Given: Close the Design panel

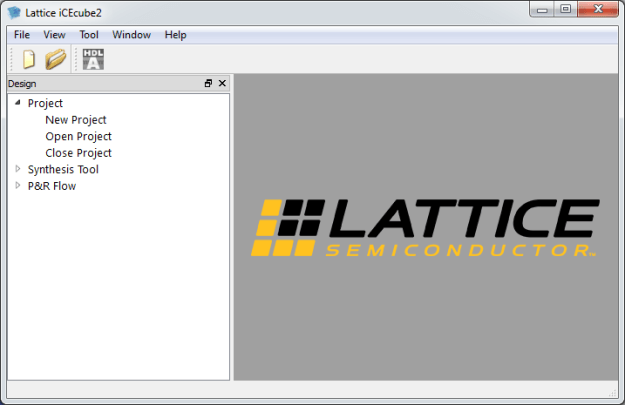Looking at the screenshot, I should (x=222, y=84).
